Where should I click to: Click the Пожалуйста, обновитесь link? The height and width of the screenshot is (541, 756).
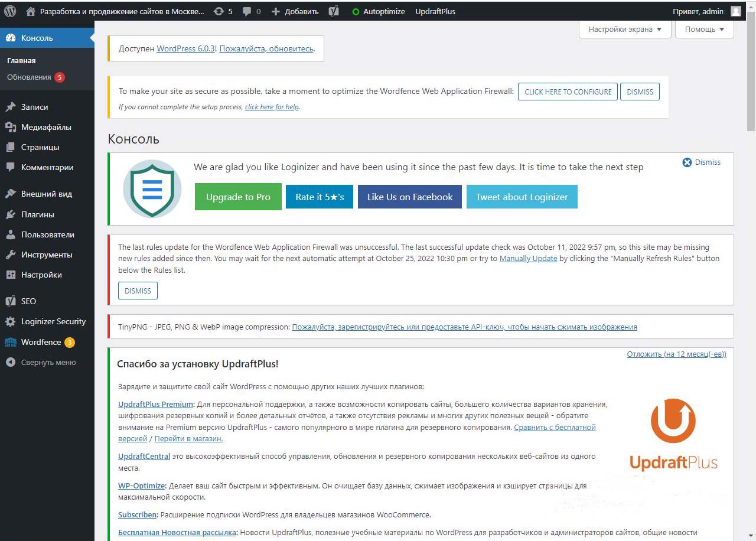pyautogui.click(x=266, y=48)
